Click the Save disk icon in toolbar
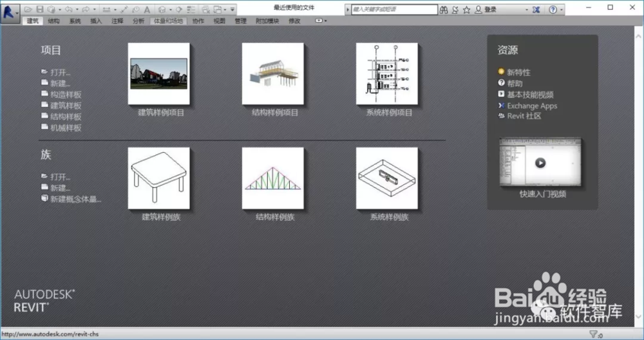Viewport: 644px width, 340px height. [x=39, y=9]
